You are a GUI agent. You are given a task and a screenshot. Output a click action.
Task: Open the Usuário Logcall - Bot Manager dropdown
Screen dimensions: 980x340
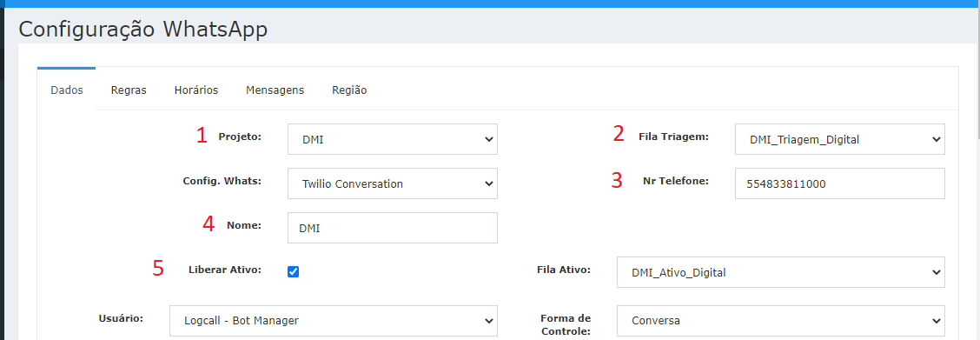[x=333, y=321]
